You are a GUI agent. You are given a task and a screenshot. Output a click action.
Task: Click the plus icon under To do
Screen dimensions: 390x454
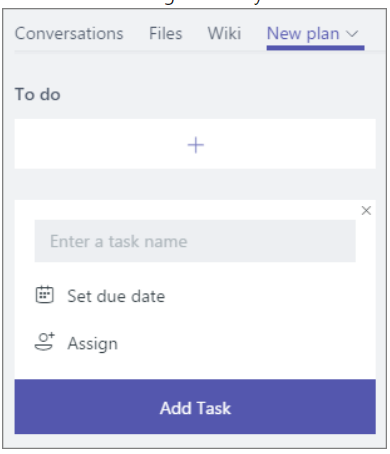(196, 145)
